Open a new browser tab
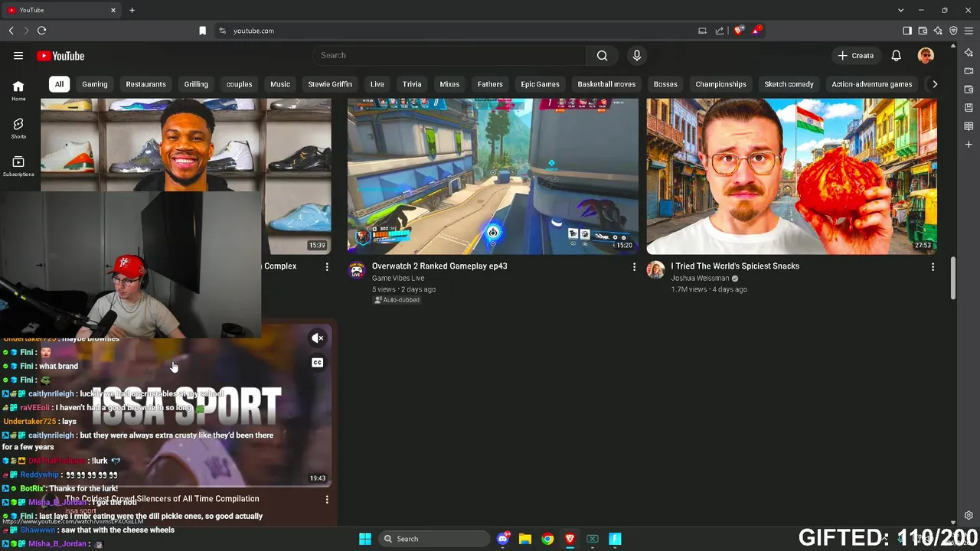Image resolution: width=980 pixels, height=551 pixels. [x=132, y=10]
